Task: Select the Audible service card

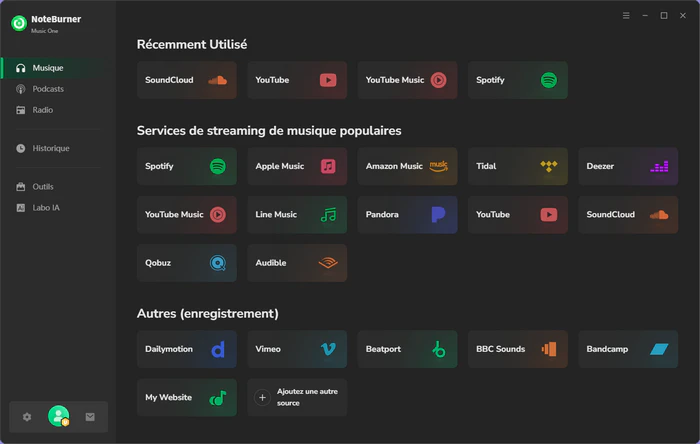Action: 297,263
